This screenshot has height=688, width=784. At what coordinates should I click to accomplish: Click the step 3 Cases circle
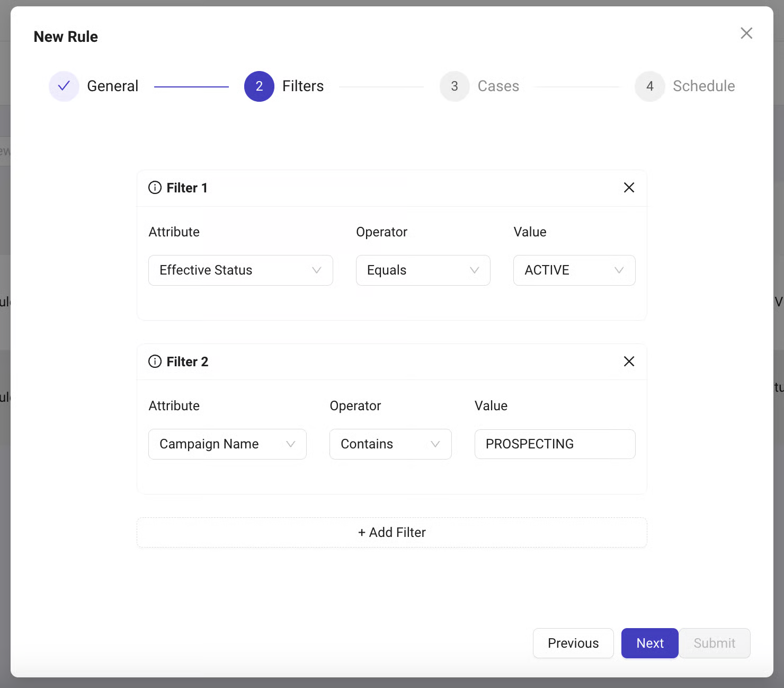tap(454, 86)
